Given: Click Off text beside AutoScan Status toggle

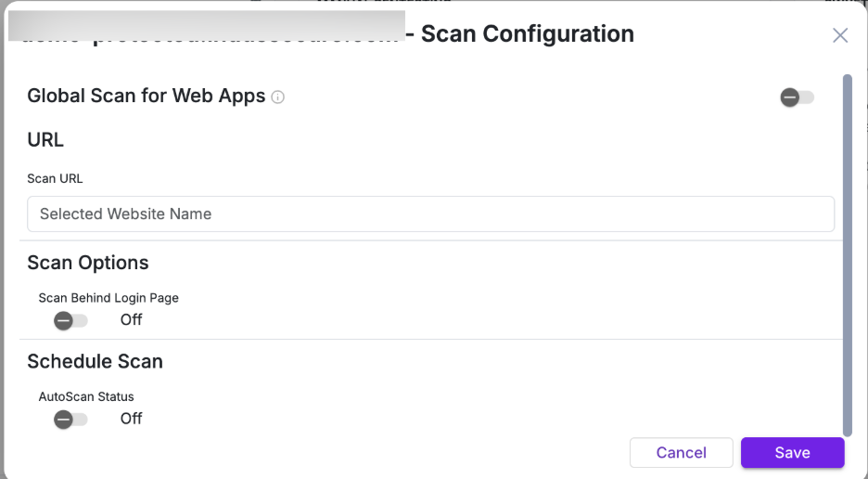Looking at the screenshot, I should click(132, 419).
